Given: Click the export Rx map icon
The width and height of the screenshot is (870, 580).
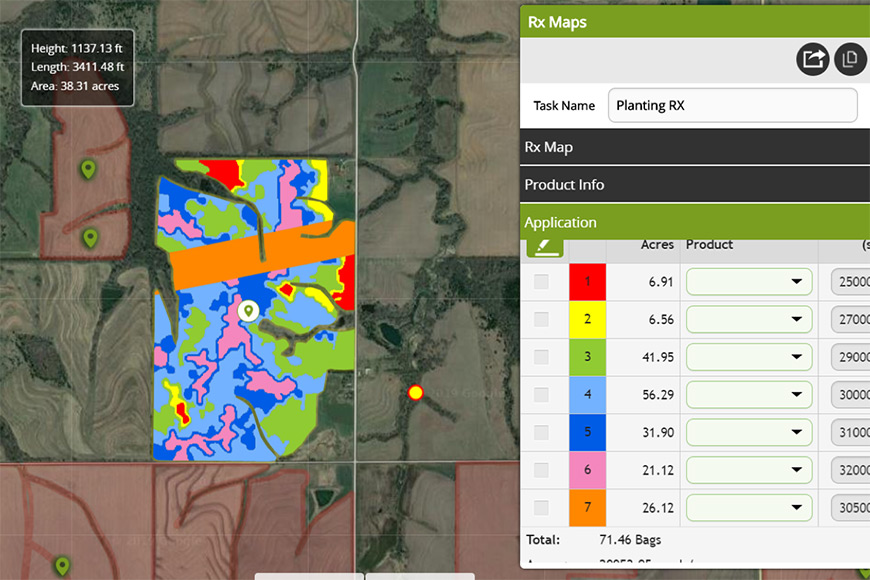Looking at the screenshot, I should [813, 59].
